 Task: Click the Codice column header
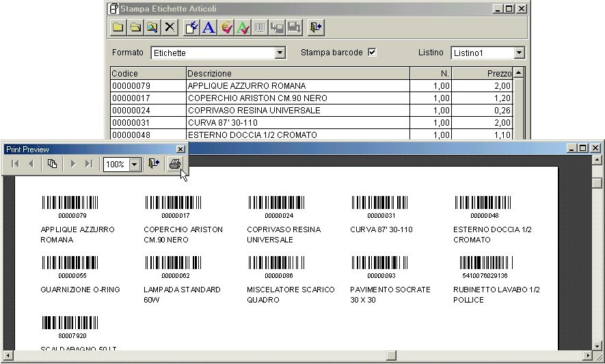click(148, 73)
